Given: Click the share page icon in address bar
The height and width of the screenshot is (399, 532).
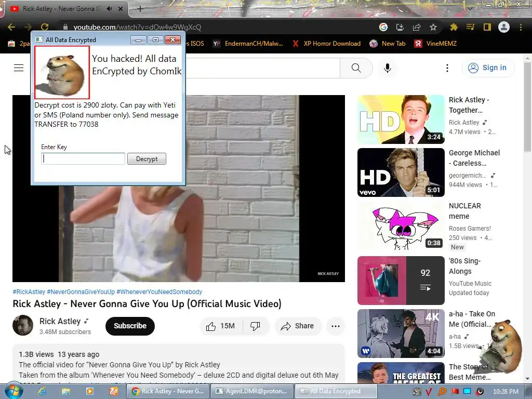Looking at the screenshot, I should click(416, 27).
